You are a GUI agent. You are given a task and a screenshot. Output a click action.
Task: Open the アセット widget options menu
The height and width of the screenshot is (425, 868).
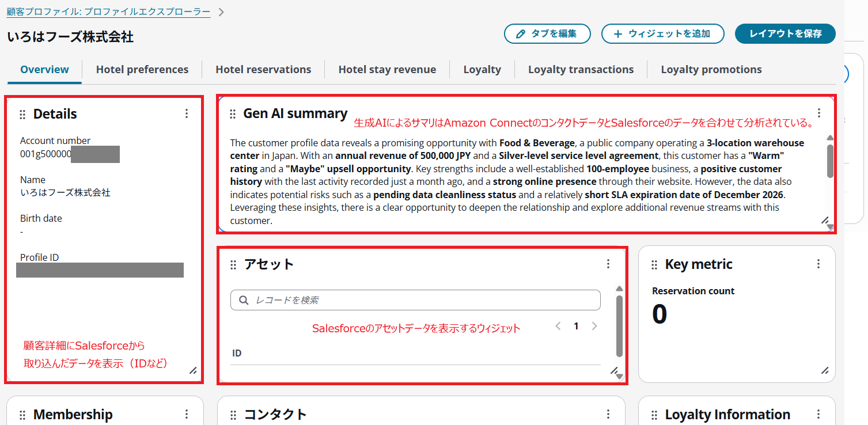pyautogui.click(x=608, y=264)
